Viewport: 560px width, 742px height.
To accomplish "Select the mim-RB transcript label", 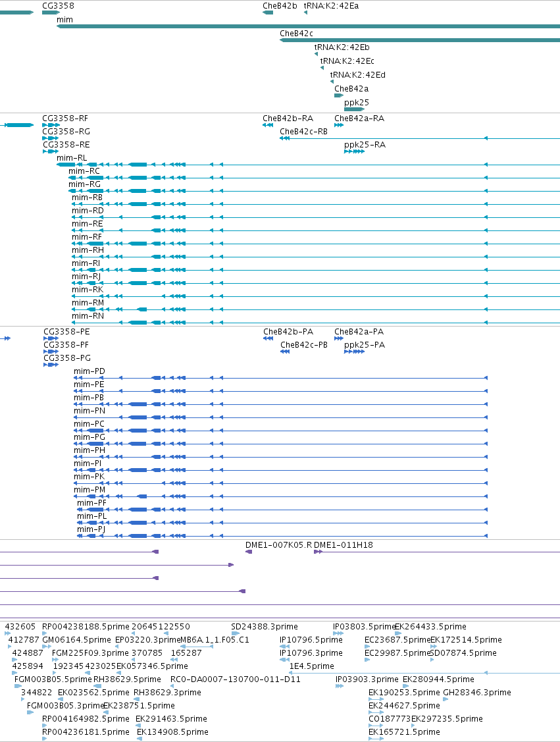I will pyautogui.click(x=87, y=198).
